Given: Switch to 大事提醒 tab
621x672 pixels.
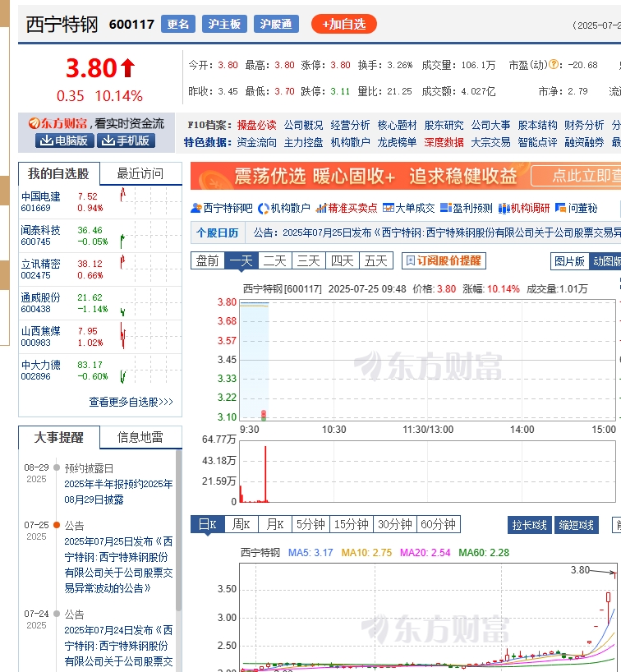Looking at the screenshot, I should point(58,438).
